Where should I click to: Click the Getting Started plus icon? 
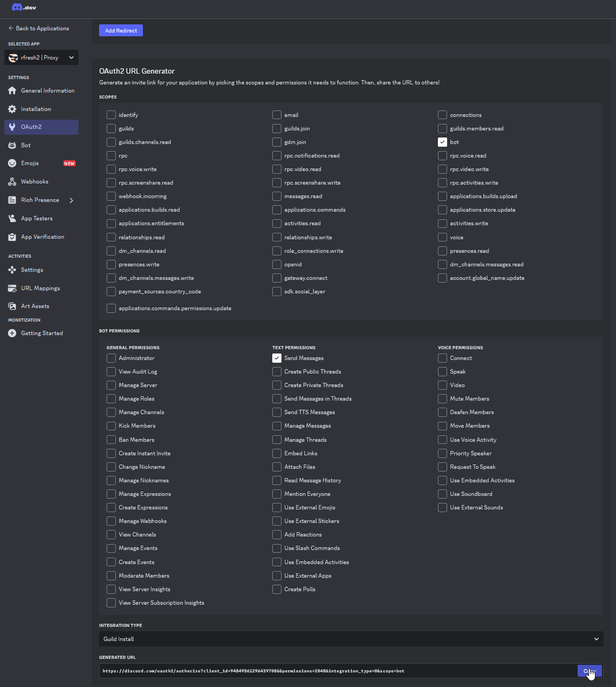point(12,333)
